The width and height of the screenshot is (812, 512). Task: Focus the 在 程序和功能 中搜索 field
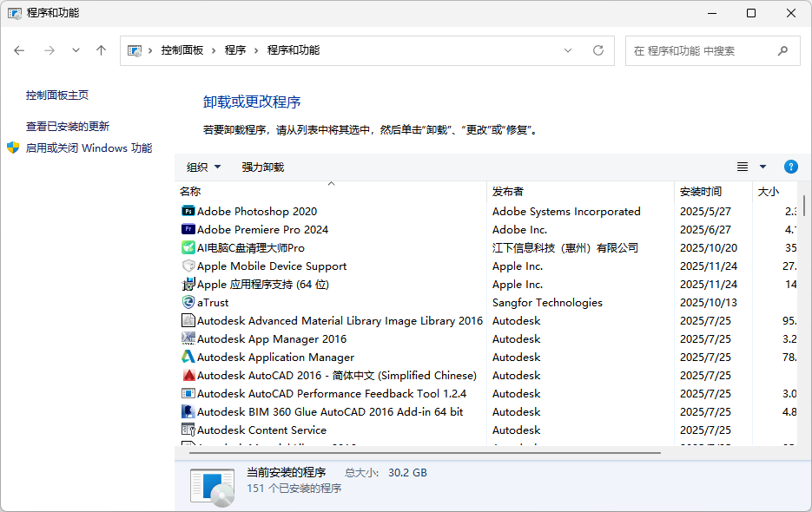point(713,50)
